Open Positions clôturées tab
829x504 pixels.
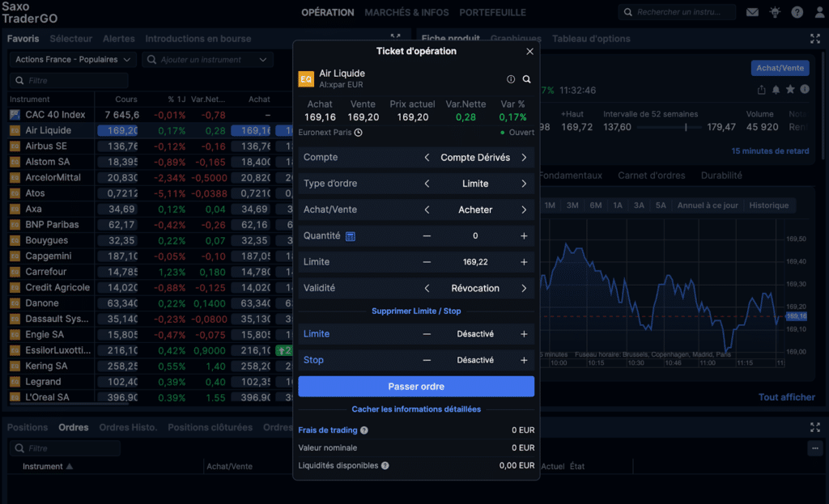tap(210, 427)
